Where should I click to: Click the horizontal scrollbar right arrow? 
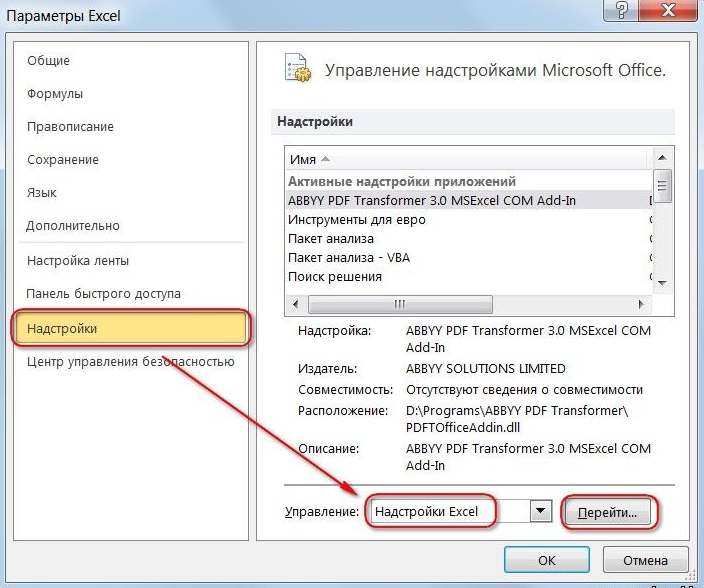(641, 304)
